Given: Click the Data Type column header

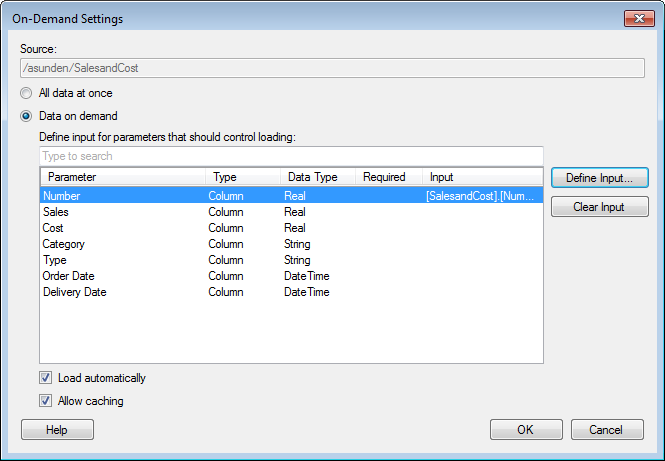Looking at the screenshot, I should [x=313, y=177].
